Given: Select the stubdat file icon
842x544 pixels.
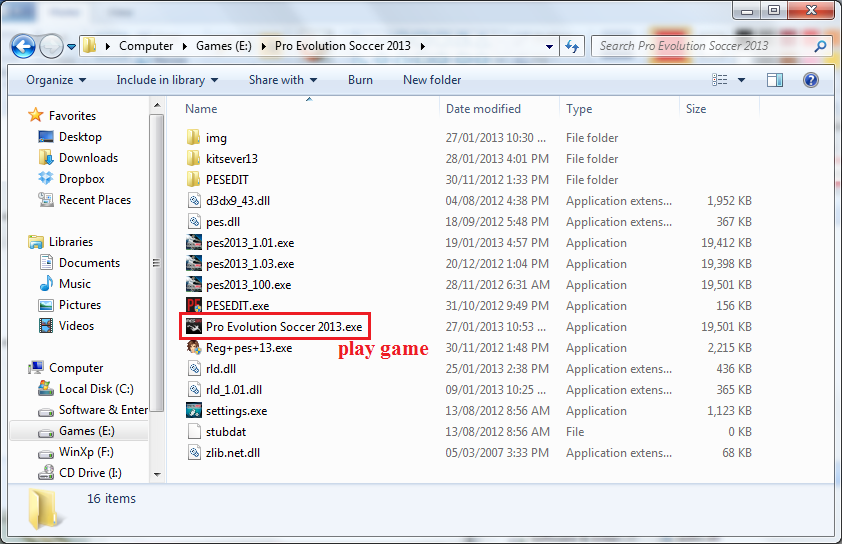Looking at the screenshot, I should 194,431.
